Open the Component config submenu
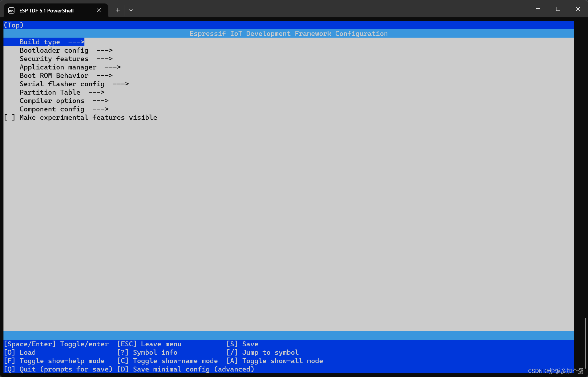Viewport: 588px width, 377px height. 64,109
